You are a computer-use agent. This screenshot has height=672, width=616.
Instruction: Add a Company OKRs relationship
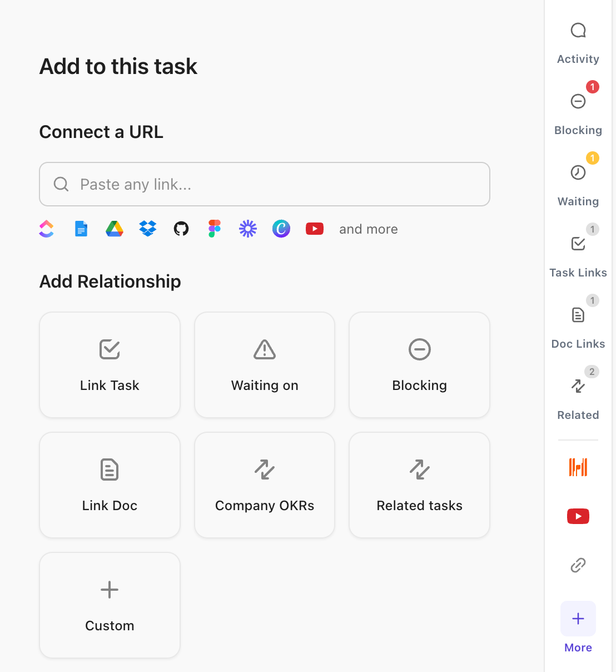pyautogui.click(x=265, y=485)
